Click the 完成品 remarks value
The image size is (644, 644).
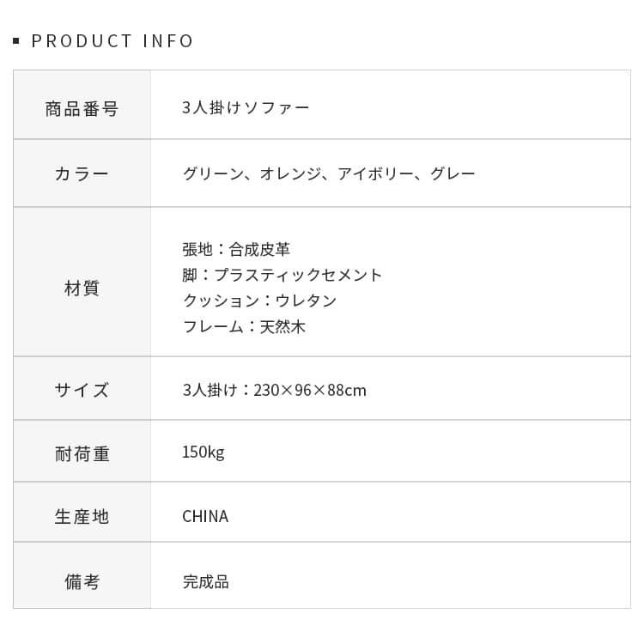tap(205, 582)
